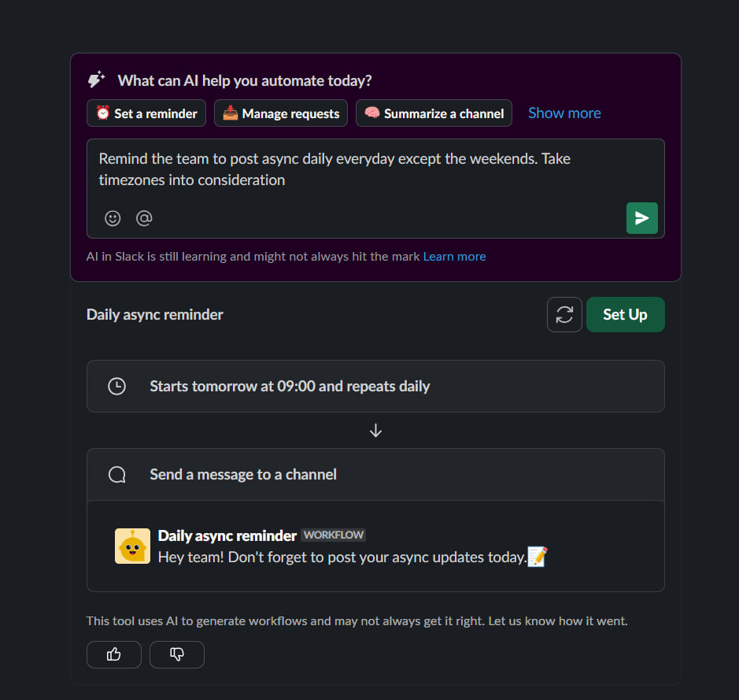Open the emoji picker in prompt box
Viewport: 739px width, 700px height.
(x=113, y=218)
